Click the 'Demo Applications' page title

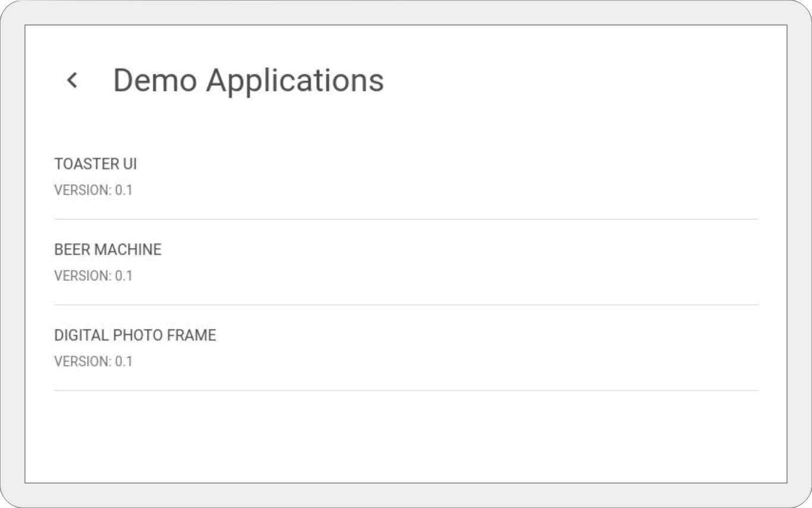250,80
